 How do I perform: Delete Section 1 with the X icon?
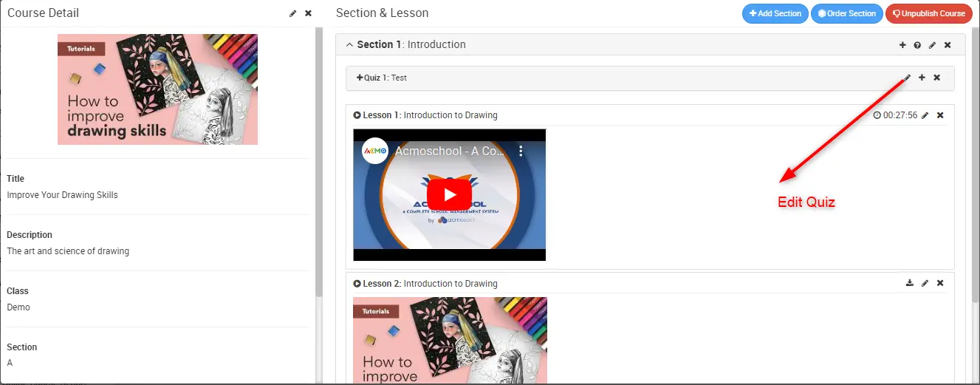(948, 45)
